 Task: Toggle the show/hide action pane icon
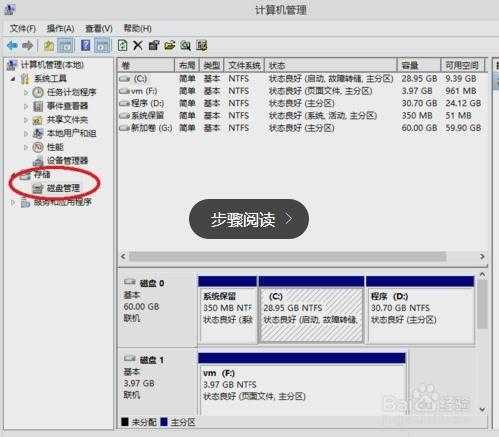tap(102, 46)
